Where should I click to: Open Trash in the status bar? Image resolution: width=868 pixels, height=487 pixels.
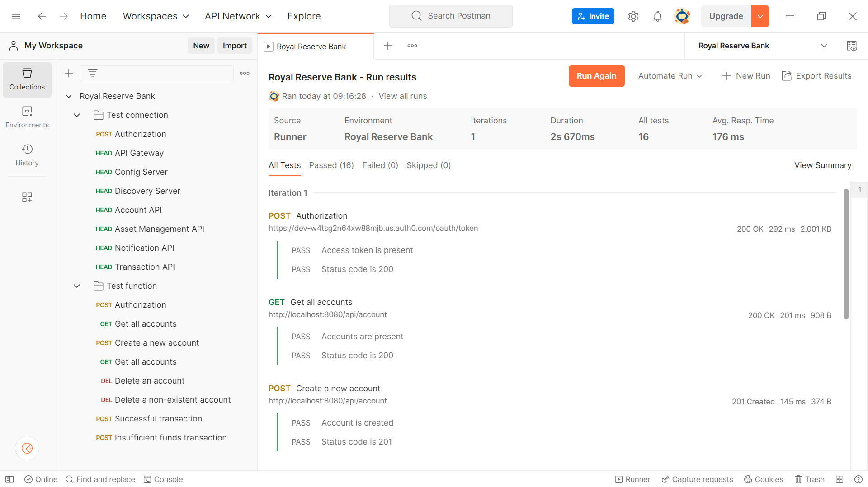(x=810, y=479)
